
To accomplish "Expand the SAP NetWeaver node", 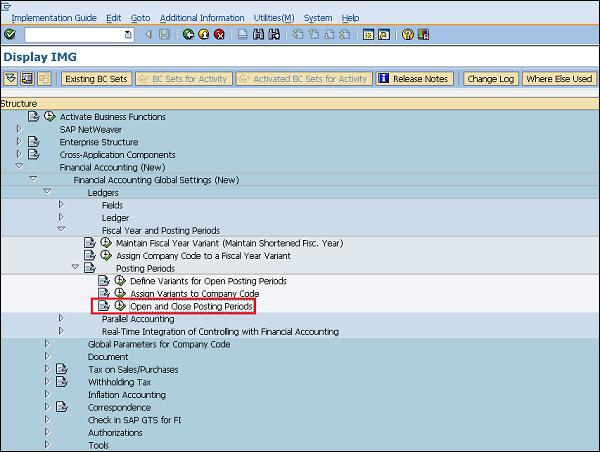I will 18,130.
